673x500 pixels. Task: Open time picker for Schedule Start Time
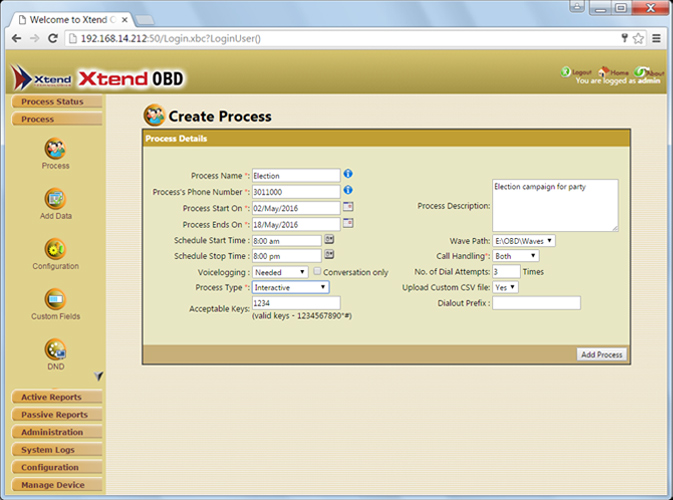(329, 239)
